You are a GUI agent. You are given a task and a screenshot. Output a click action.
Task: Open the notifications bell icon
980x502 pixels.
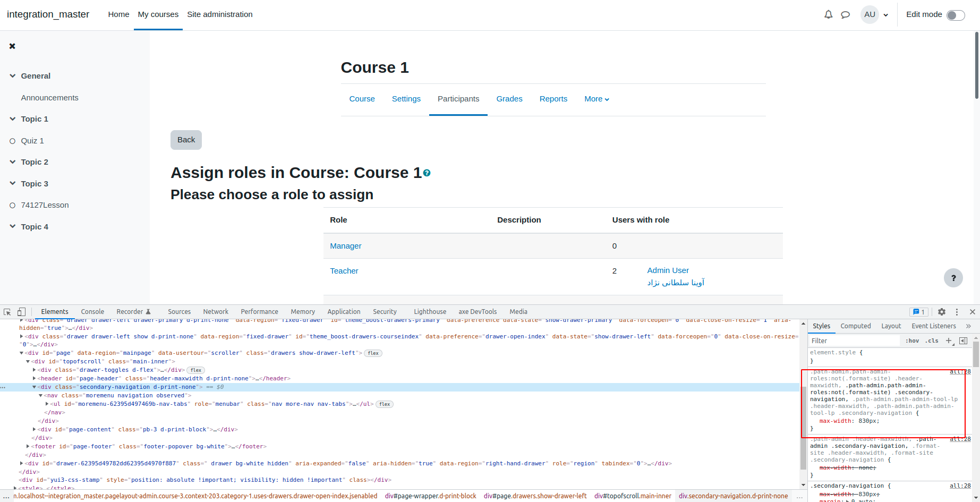828,15
